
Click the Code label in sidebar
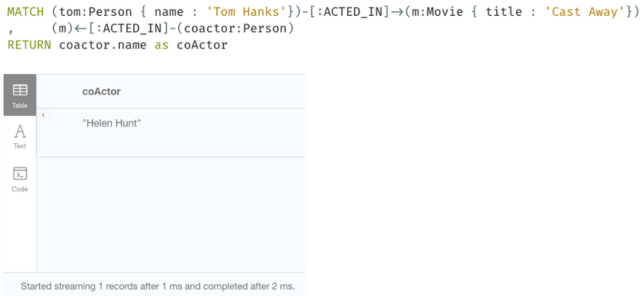click(x=19, y=189)
